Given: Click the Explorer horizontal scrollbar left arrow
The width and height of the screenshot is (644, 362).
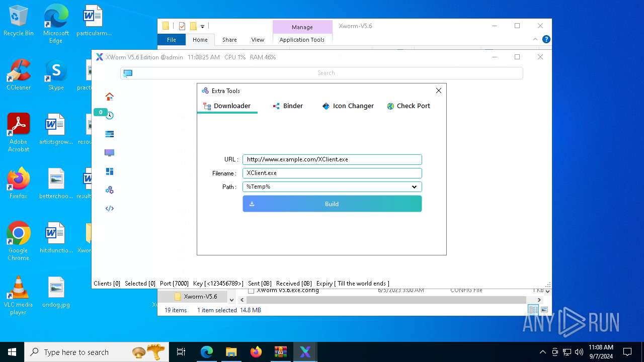Looking at the screenshot, I should [x=242, y=300].
